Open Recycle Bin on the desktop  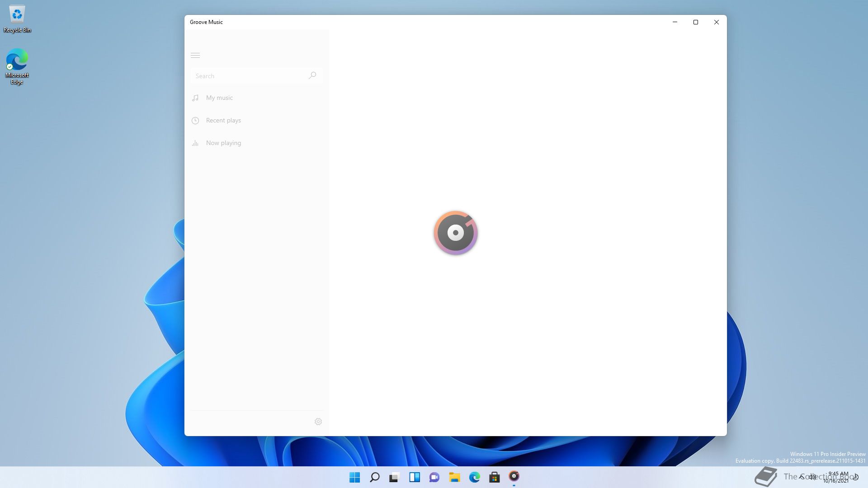17,19
